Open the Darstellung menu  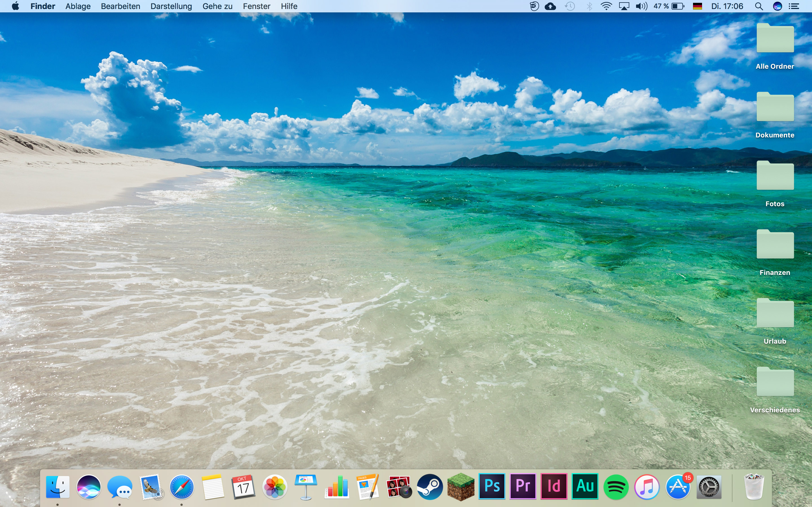click(171, 6)
